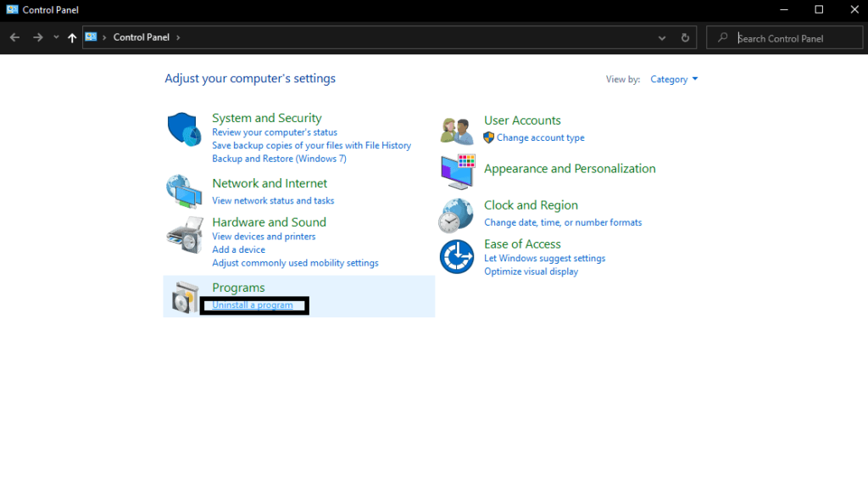Open the Appearance and Personalization monitor icon
Image resolution: width=868 pixels, height=487 pixels.
pos(457,171)
